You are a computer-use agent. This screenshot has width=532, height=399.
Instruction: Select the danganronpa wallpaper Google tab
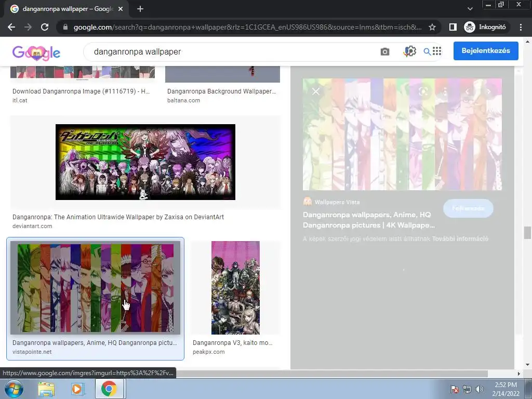click(x=67, y=9)
